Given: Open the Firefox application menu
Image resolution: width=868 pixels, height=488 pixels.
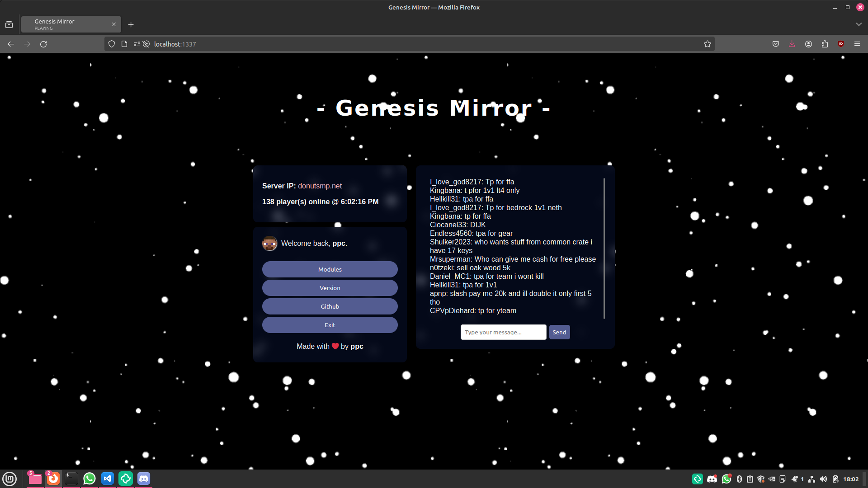Looking at the screenshot, I should pyautogui.click(x=857, y=44).
